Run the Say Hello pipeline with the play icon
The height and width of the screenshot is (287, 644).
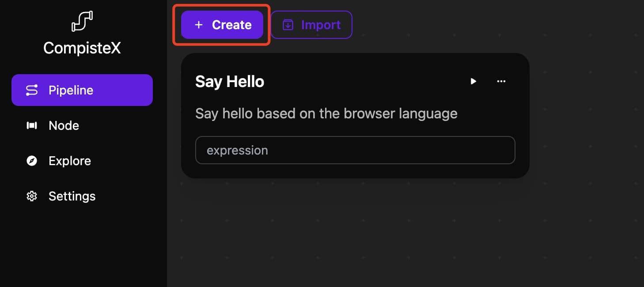(474, 81)
